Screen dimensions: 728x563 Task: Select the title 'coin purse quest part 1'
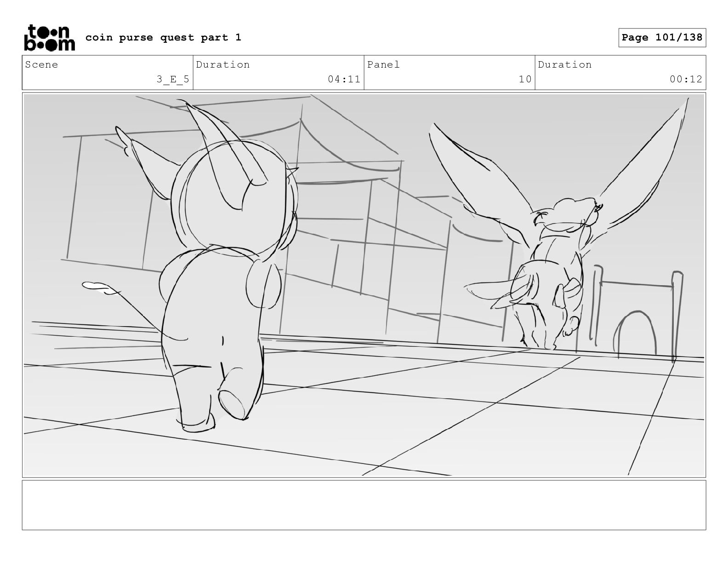(163, 37)
